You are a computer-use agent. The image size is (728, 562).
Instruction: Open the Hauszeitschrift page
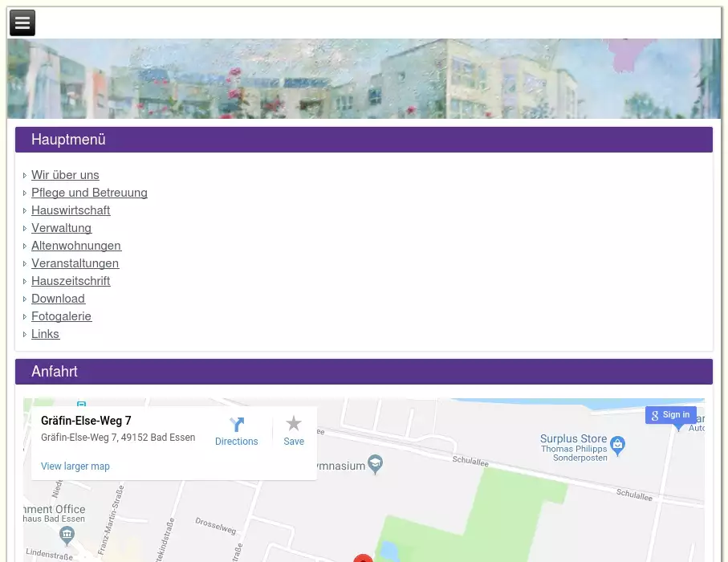click(71, 281)
